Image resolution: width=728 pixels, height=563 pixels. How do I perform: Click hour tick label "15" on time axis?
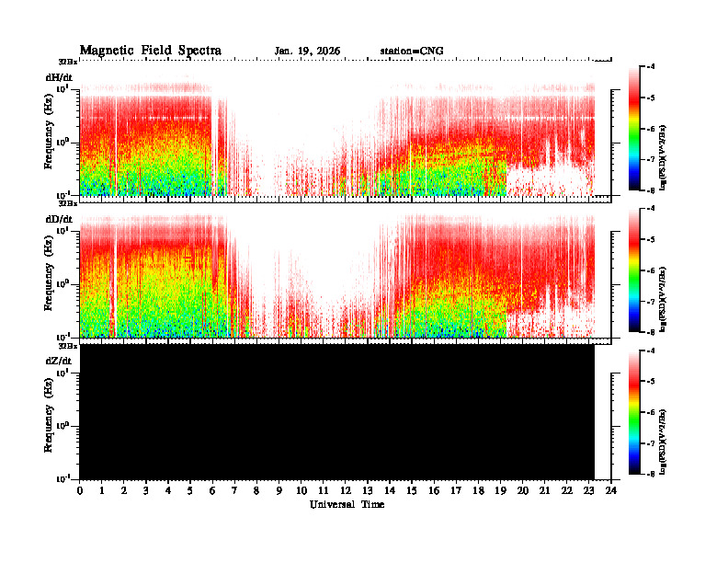[412, 490]
